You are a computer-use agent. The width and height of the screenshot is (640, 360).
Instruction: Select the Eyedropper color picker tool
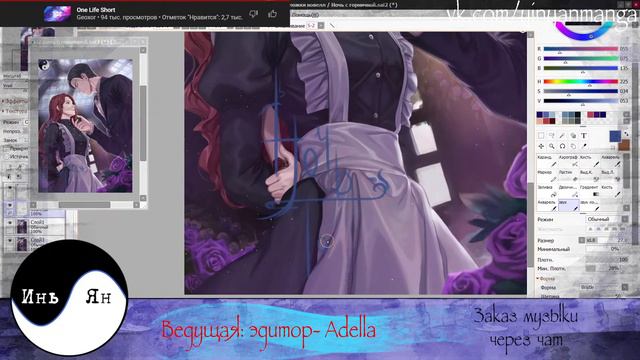point(584,146)
